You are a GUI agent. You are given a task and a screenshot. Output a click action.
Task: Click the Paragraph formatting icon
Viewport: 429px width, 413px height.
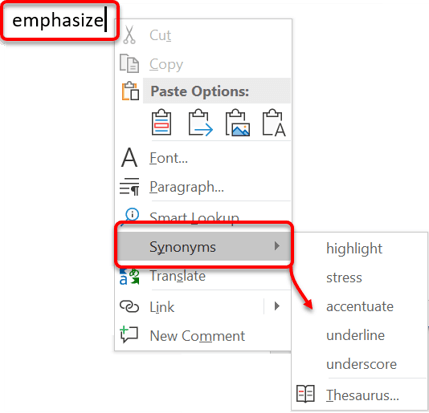click(x=129, y=187)
